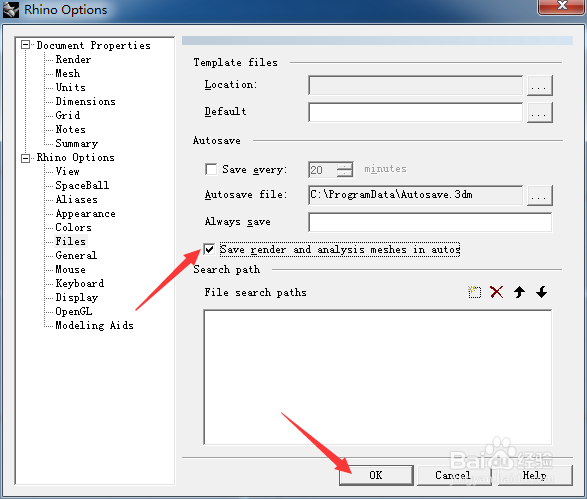
Task: Select Mouse in the options tree
Action: tap(71, 270)
